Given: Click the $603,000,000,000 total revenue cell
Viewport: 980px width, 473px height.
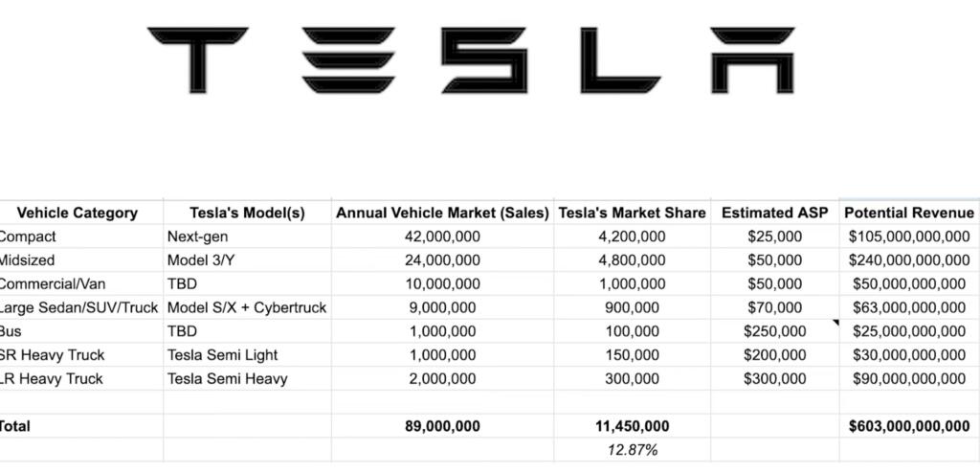Looking at the screenshot, I should (x=909, y=426).
